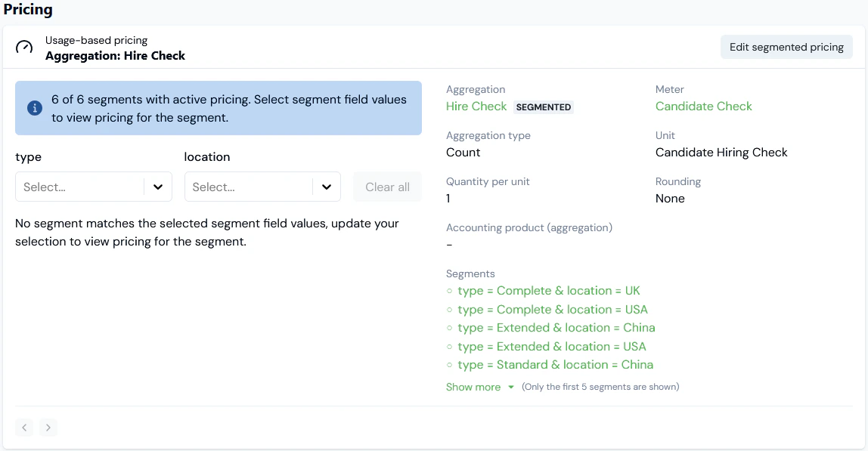Open the location dropdown chevron

click(327, 187)
